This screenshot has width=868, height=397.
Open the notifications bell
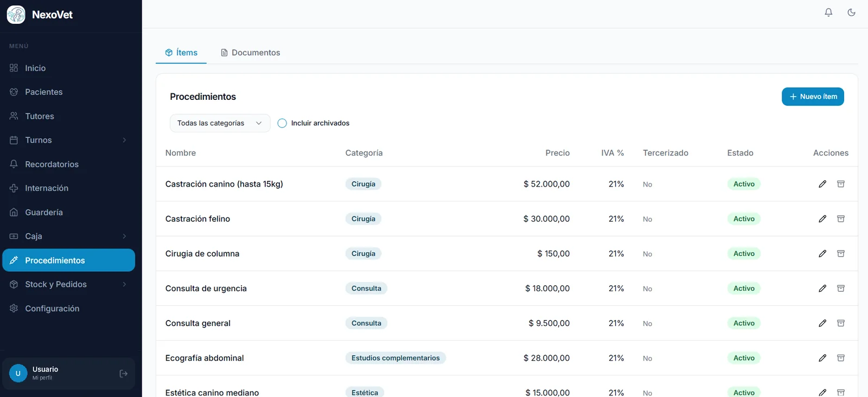coord(828,12)
